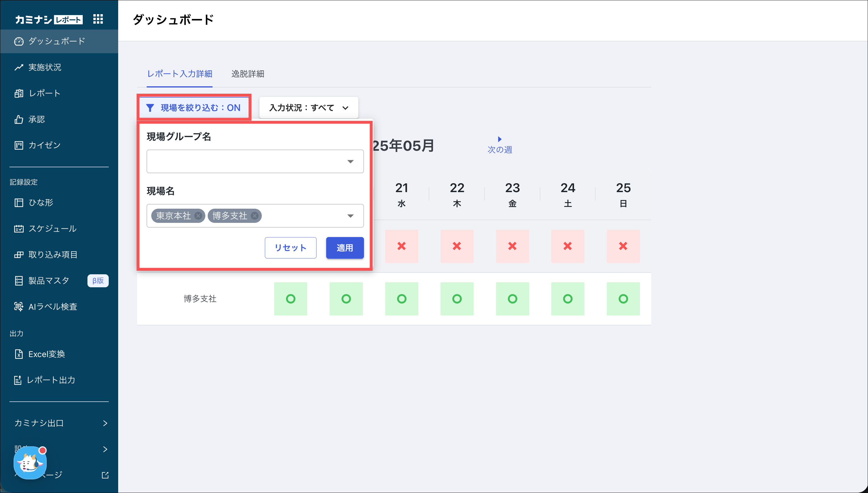This screenshot has height=493, width=868.
Task: Select the レポート入力詳細 tab
Action: pos(179,74)
